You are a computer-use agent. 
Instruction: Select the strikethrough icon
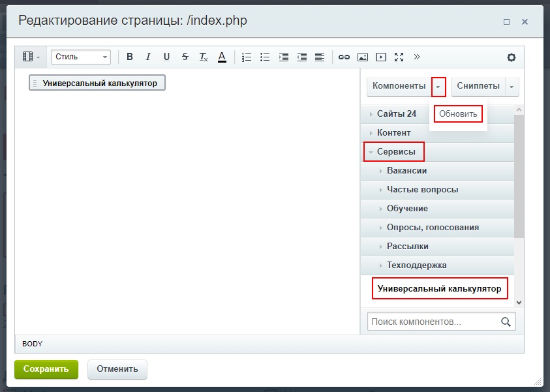pyautogui.click(x=185, y=57)
